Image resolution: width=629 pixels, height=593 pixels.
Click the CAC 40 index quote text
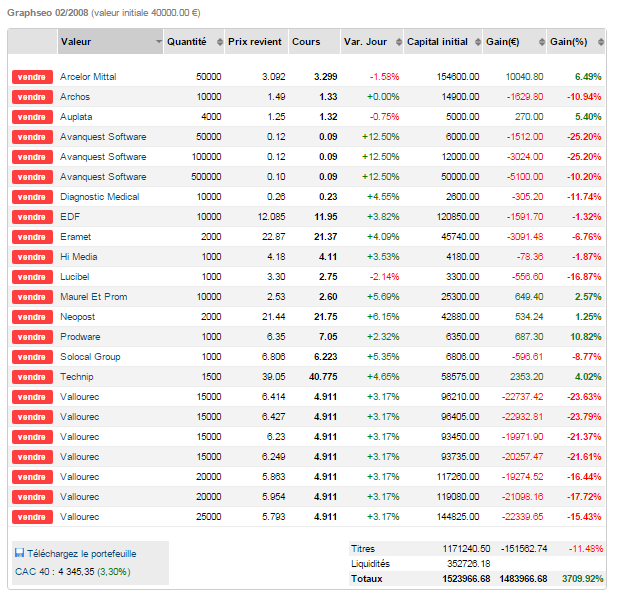(72, 571)
